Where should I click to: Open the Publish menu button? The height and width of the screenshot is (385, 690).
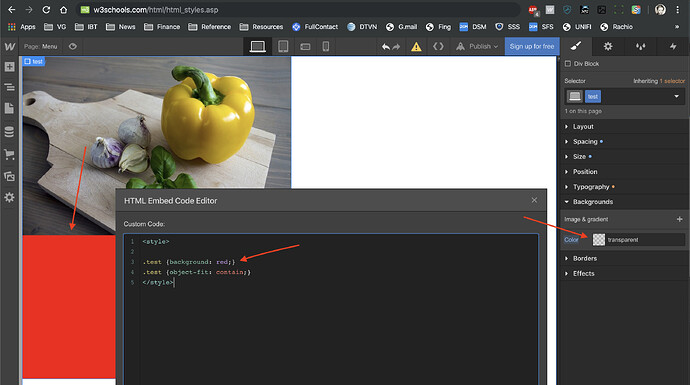click(477, 46)
